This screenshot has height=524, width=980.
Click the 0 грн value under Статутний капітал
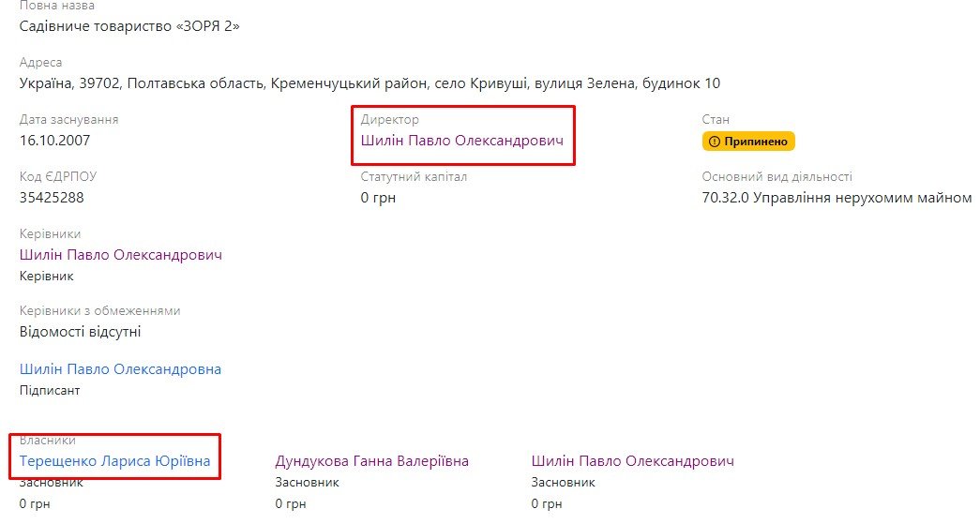point(379,198)
